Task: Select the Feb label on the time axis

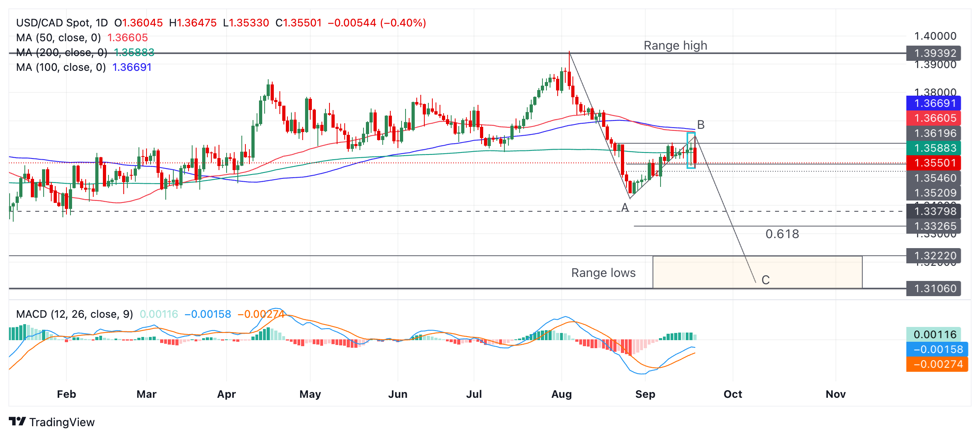Action: pyautogui.click(x=66, y=394)
